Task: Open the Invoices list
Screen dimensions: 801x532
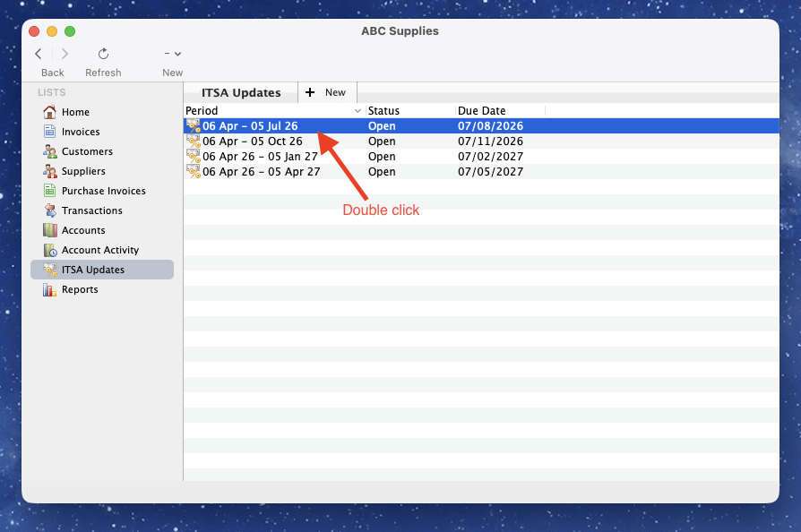Action: coord(81,132)
